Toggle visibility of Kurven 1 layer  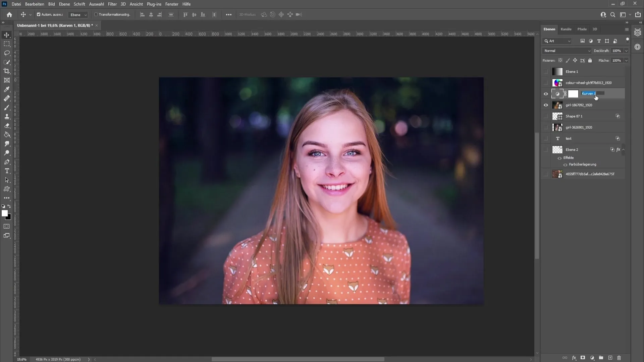tap(546, 94)
